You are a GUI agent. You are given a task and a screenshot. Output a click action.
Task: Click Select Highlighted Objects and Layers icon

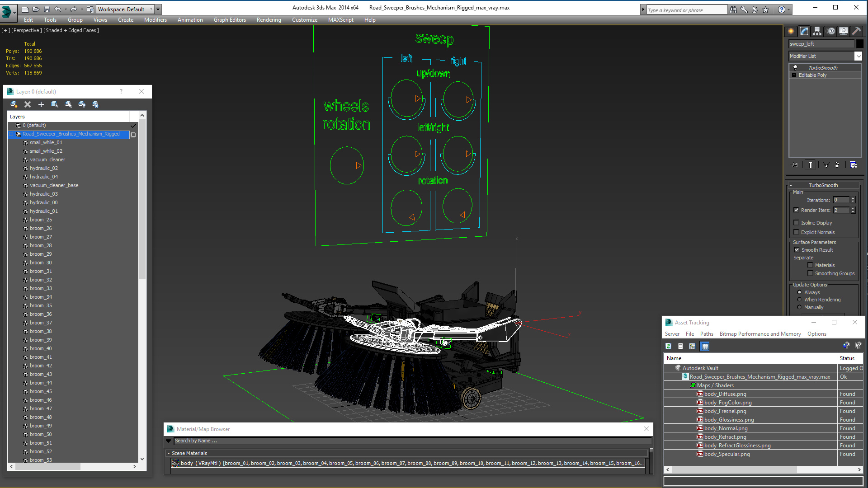[55, 104]
